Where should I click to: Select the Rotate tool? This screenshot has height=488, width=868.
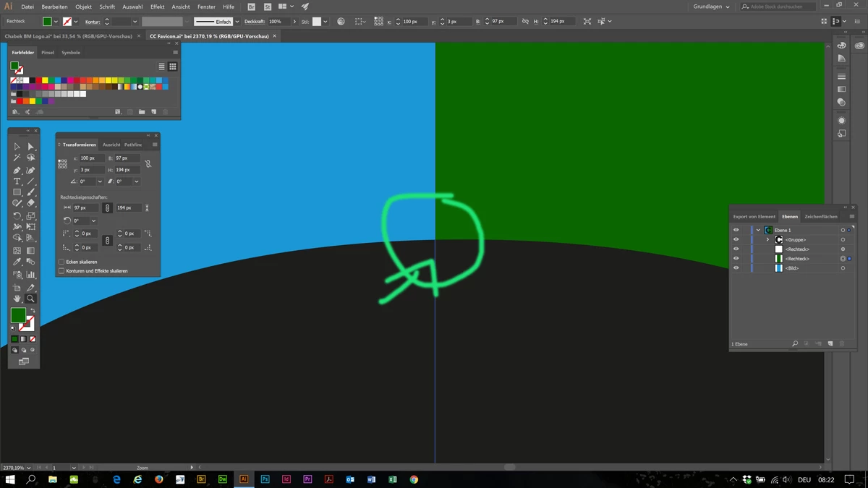17,215
